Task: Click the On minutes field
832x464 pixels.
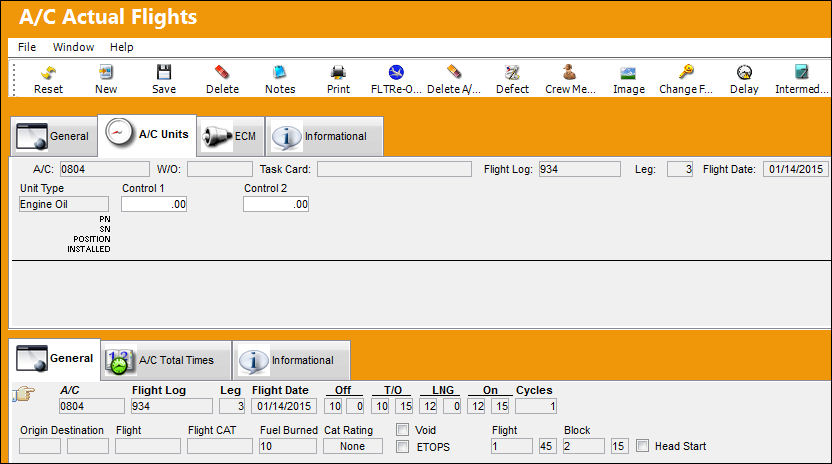Action: (x=500, y=406)
